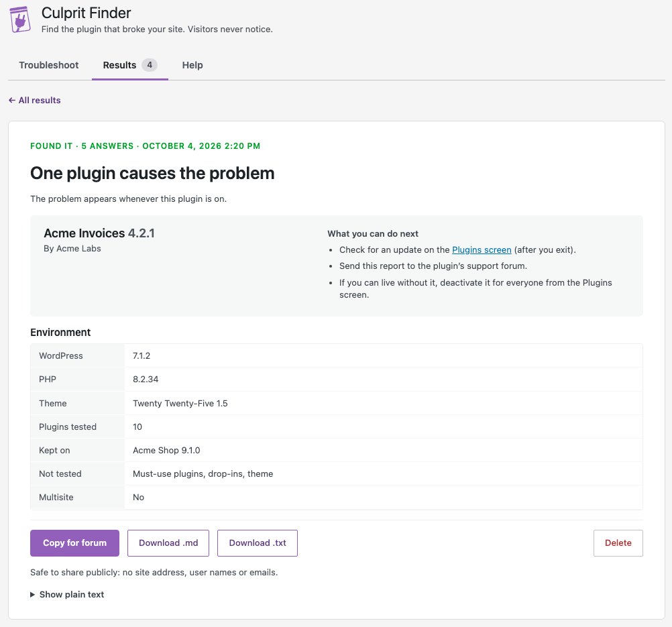Image resolution: width=672 pixels, height=627 pixels.
Task: Click the Plugins tested row label
Action: coord(68,427)
